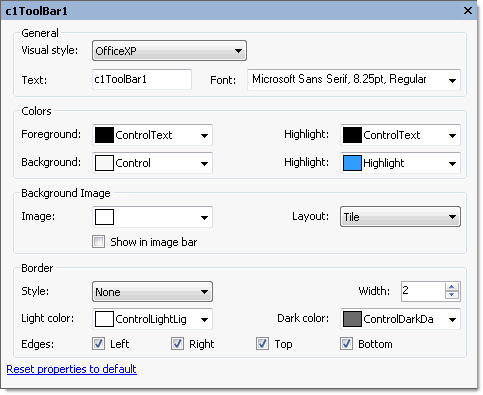Uncheck the Right edge checkbox
This screenshot has width=483, height=395.
(x=177, y=344)
